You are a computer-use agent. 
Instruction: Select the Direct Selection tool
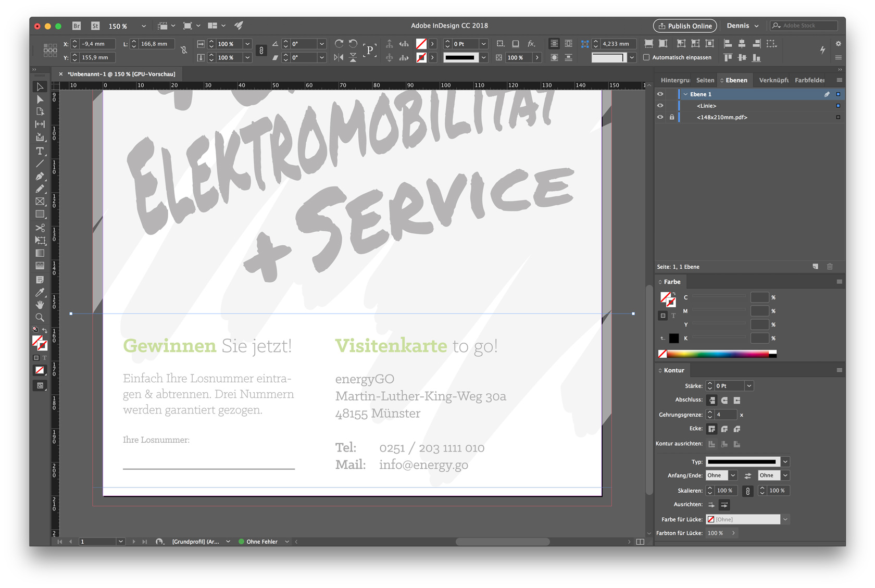coord(40,99)
